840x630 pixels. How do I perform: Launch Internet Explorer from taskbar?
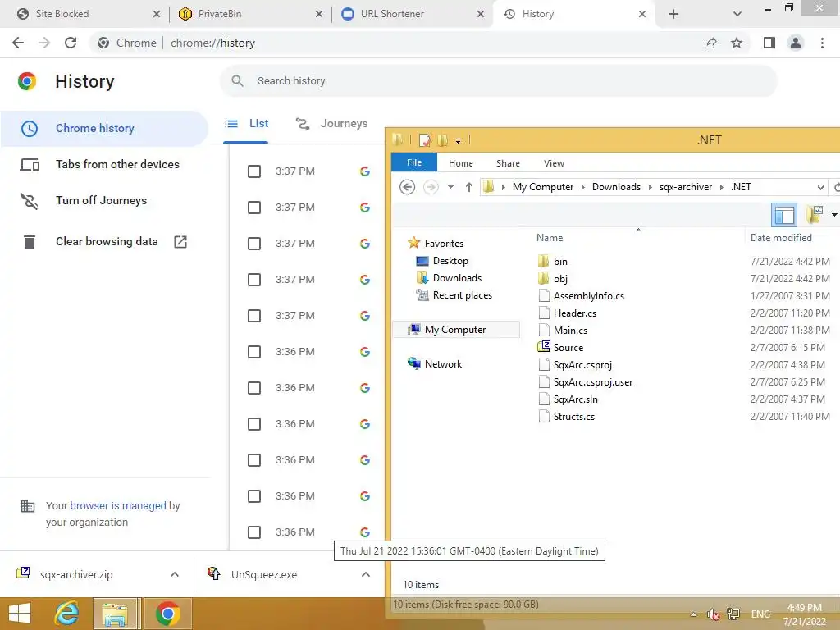(67, 614)
